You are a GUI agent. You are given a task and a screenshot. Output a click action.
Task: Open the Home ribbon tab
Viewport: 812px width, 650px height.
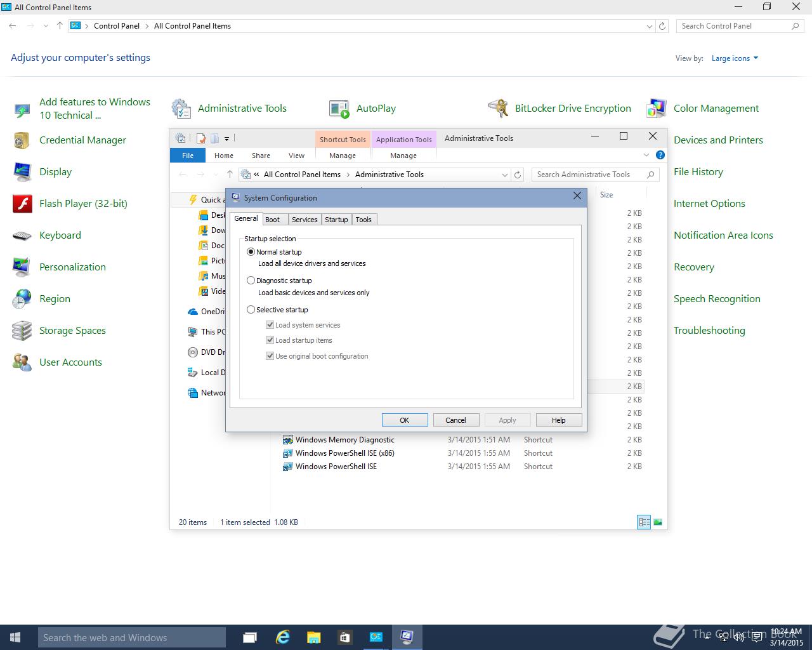pos(224,156)
